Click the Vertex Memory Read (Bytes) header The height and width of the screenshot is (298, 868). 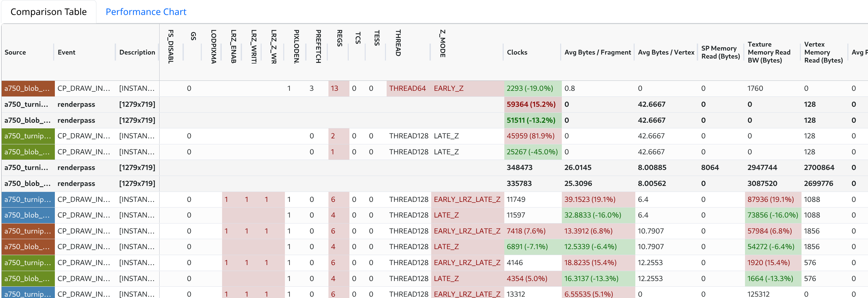(x=823, y=52)
